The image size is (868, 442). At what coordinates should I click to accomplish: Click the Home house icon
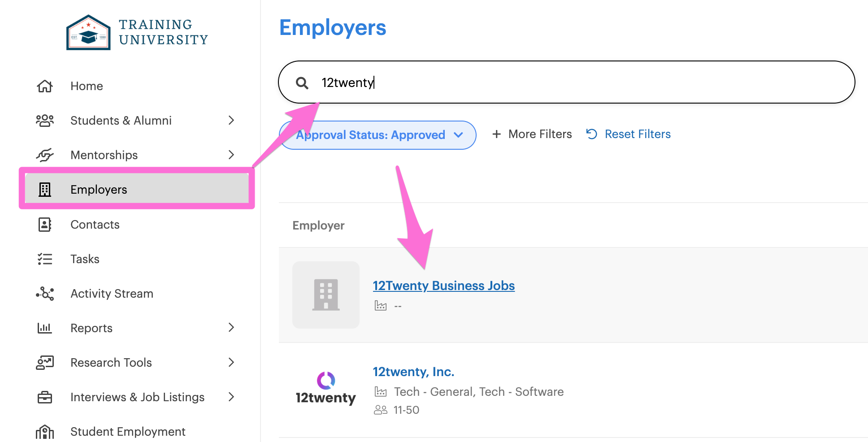45,86
